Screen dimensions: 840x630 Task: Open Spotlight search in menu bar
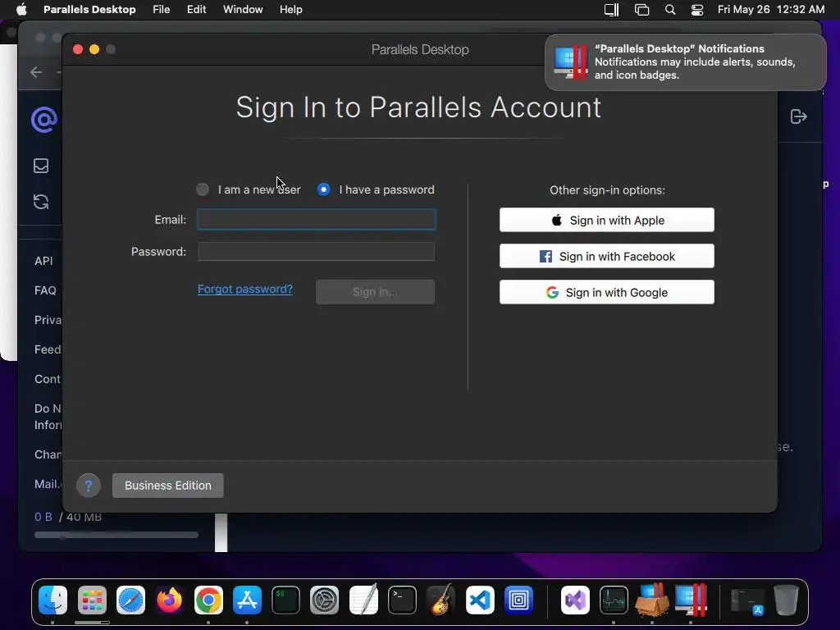click(670, 10)
